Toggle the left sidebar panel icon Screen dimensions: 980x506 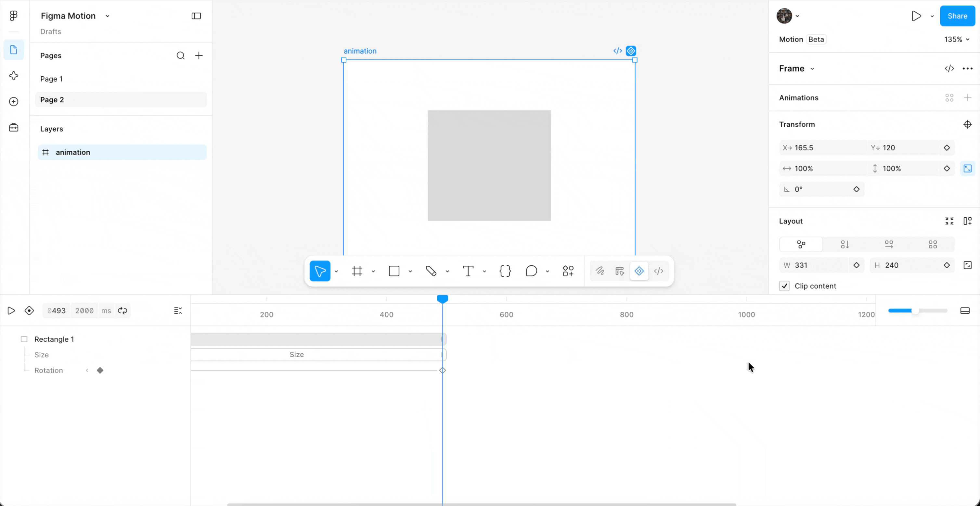coord(196,16)
